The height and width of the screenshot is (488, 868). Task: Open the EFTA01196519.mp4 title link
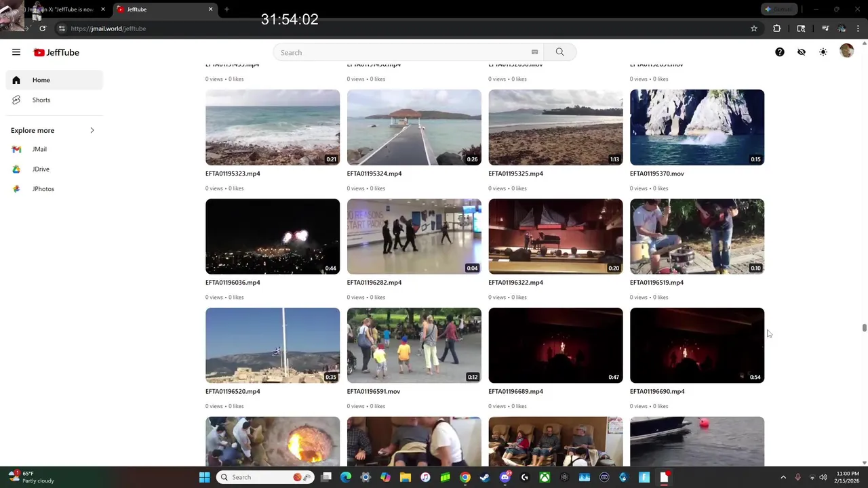pyautogui.click(x=656, y=283)
